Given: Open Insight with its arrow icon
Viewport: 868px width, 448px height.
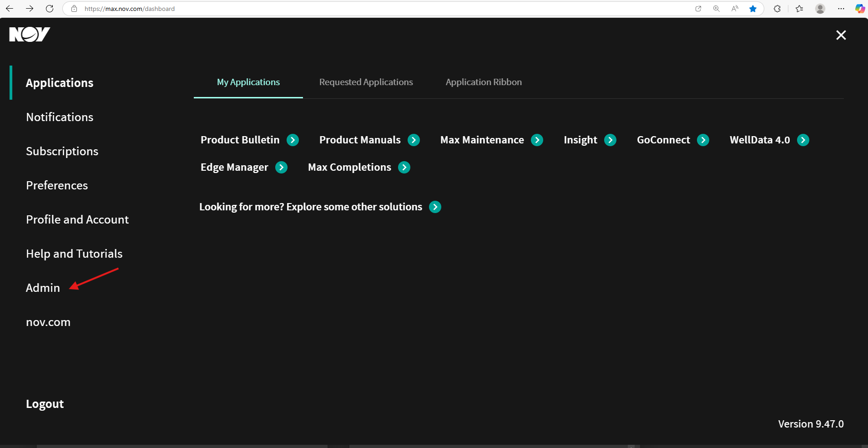Looking at the screenshot, I should pyautogui.click(x=611, y=140).
